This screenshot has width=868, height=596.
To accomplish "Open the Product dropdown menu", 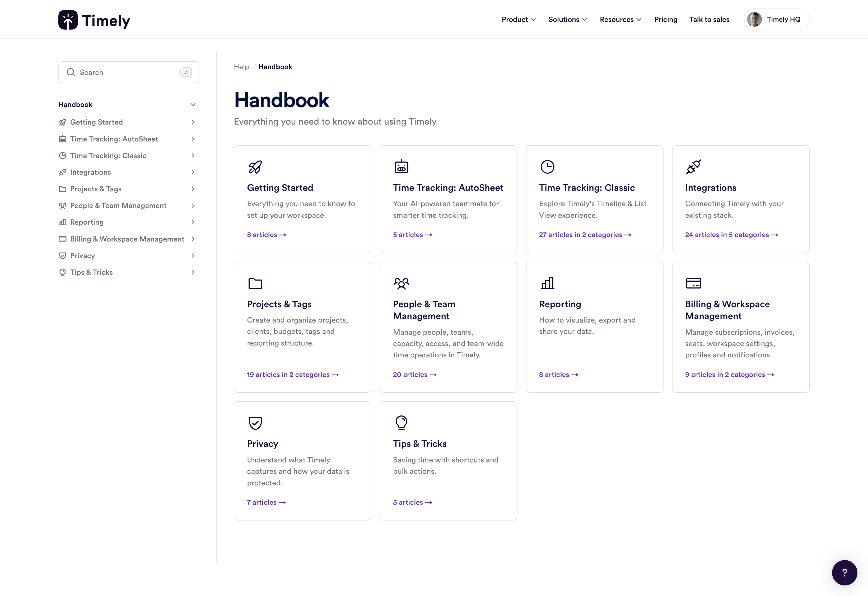I will coord(518,20).
